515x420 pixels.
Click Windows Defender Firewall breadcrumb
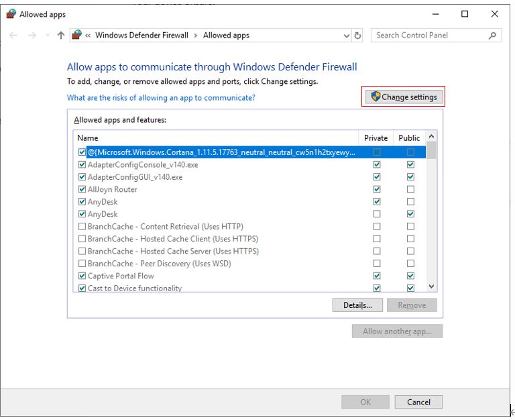141,35
